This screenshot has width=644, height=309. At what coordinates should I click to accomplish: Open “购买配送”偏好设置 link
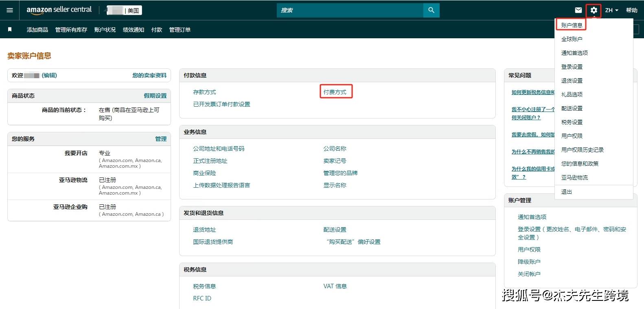click(353, 242)
